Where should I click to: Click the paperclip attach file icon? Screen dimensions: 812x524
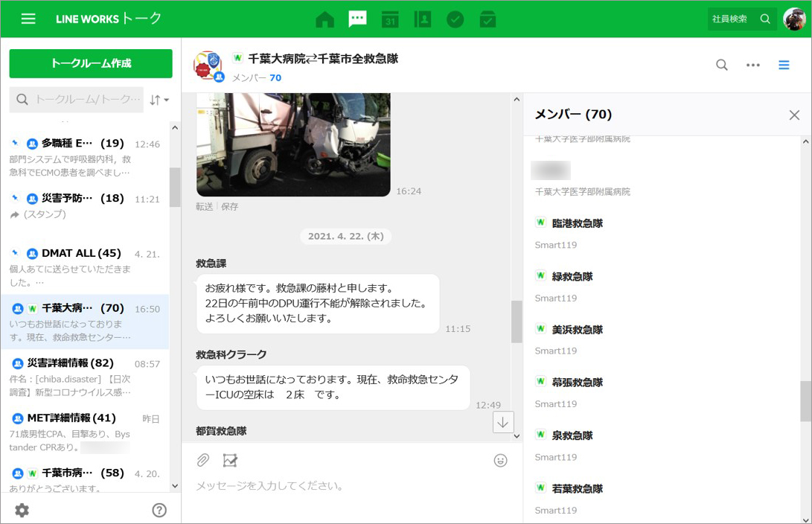[x=203, y=461]
